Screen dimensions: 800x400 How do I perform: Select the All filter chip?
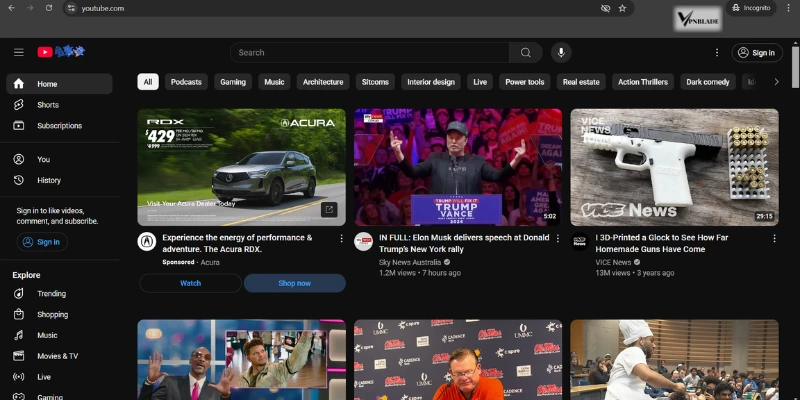click(x=148, y=82)
